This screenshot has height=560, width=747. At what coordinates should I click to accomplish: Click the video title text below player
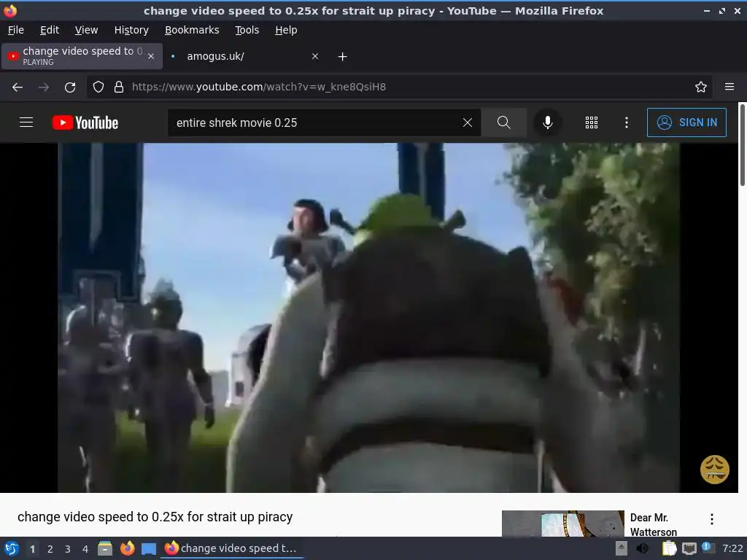coord(155,517)
